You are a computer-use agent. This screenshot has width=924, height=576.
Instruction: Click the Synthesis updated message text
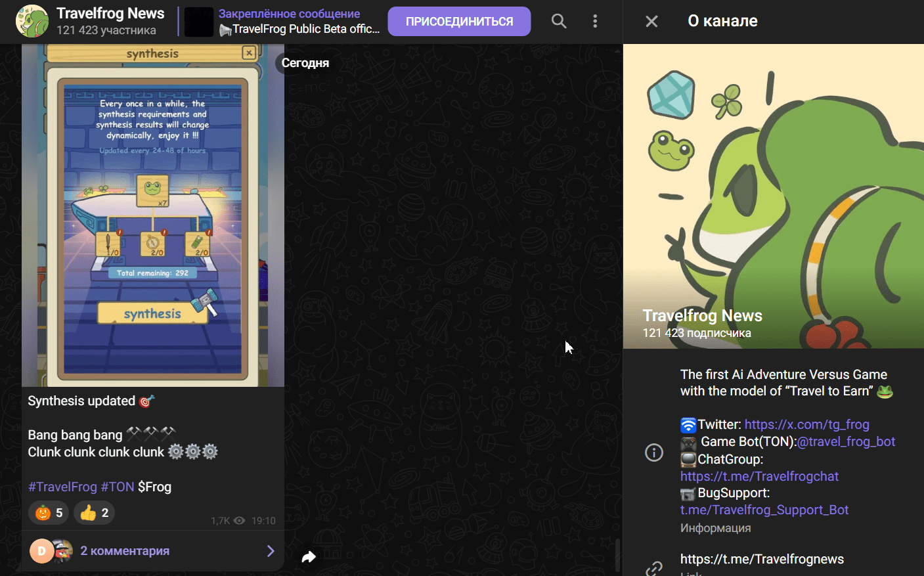point(81,401)
